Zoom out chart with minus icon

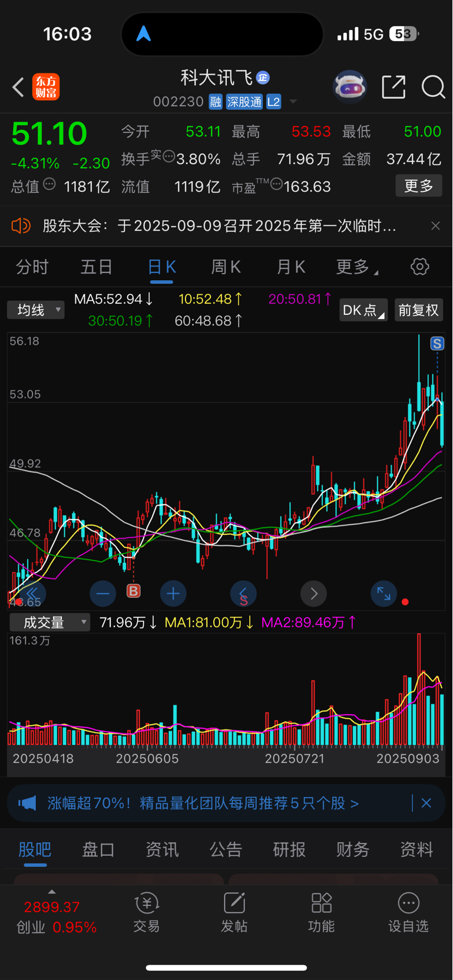[x=102, y=594]
